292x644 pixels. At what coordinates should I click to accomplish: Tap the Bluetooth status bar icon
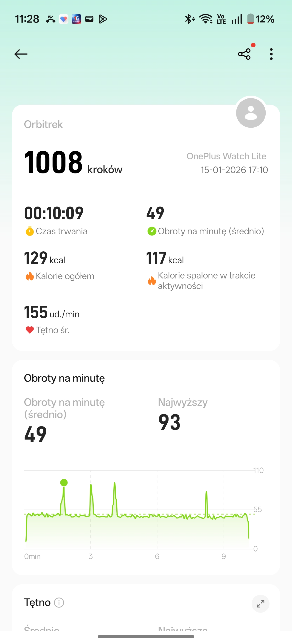pyautogui.click(x=189, y=19)
